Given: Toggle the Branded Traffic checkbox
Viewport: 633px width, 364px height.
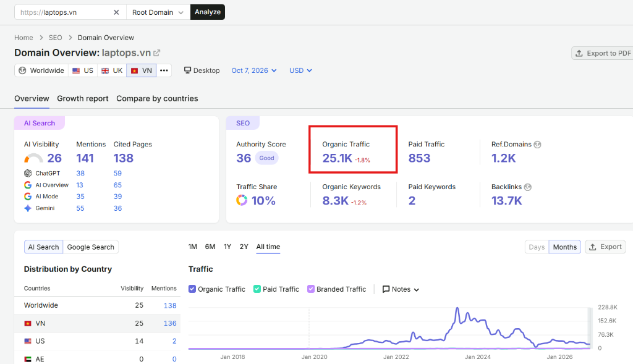Looking at the screenshot, I should tap(311, 289).
